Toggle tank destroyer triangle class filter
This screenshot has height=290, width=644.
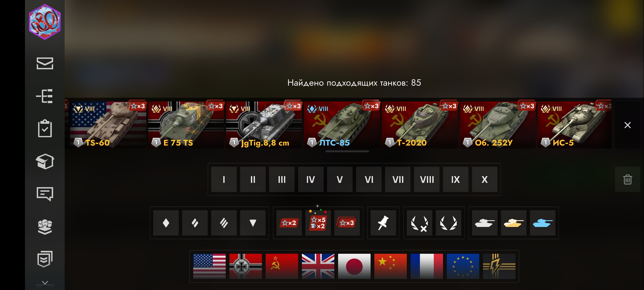click(253, 223)
